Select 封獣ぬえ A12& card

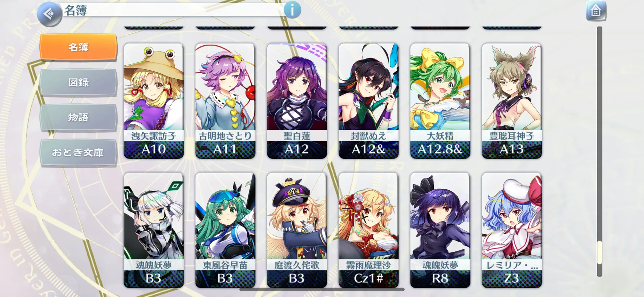(368, 101)
